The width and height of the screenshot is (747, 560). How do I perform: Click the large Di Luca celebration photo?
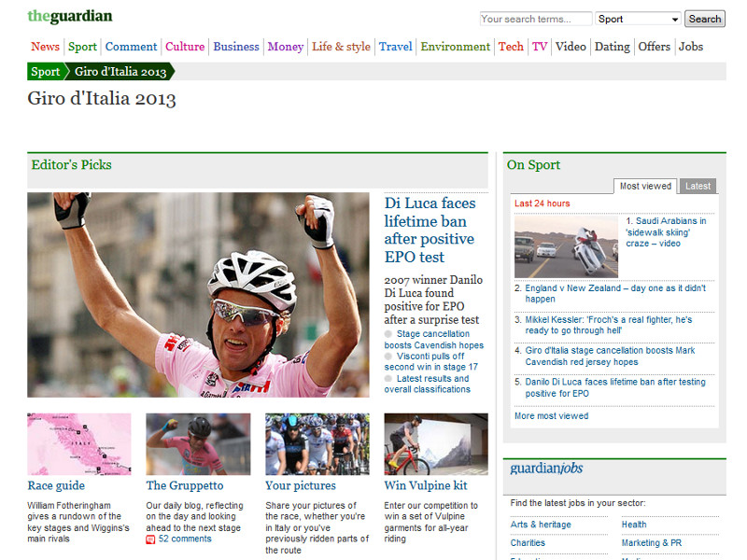click(198, 295)
